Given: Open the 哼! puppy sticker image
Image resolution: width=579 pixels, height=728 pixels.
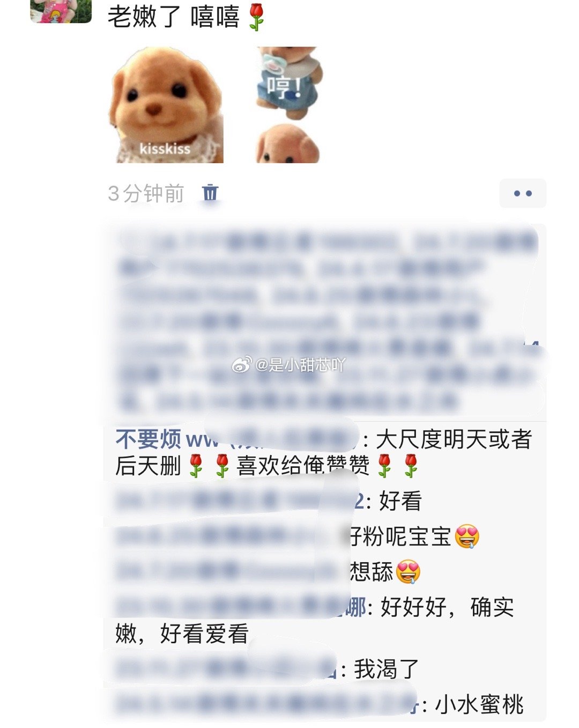Looking at the screenshot, I should click(x=288, y=82).
